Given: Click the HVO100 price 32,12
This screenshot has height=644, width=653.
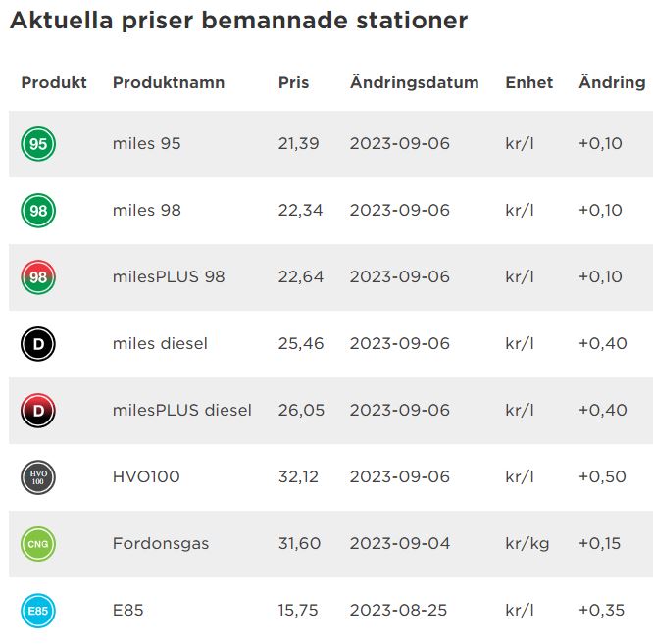Looking at the screenshot, I should pyautogui.click(x=299, y=477).
